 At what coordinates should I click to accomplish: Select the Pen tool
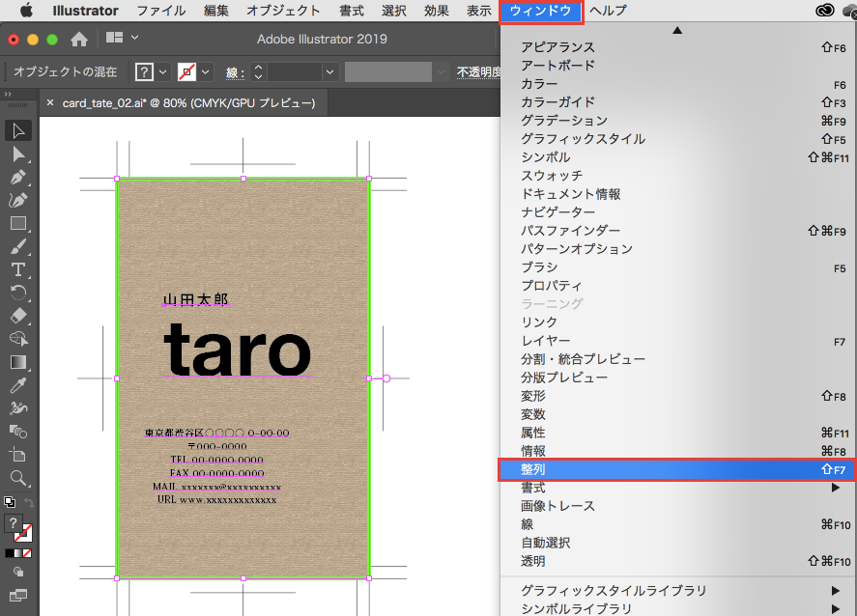(x=18, y=178)
